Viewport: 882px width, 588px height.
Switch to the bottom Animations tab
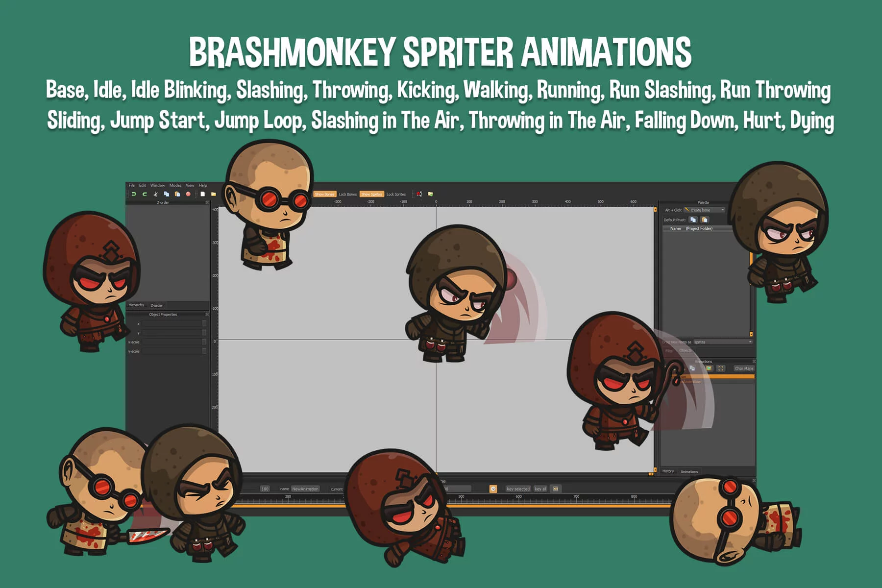(x=689, y=471)
